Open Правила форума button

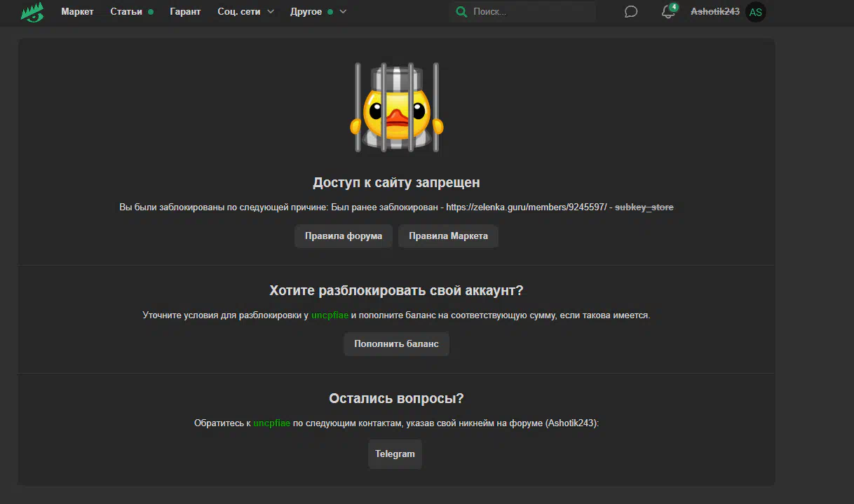[x=344, y=236]
